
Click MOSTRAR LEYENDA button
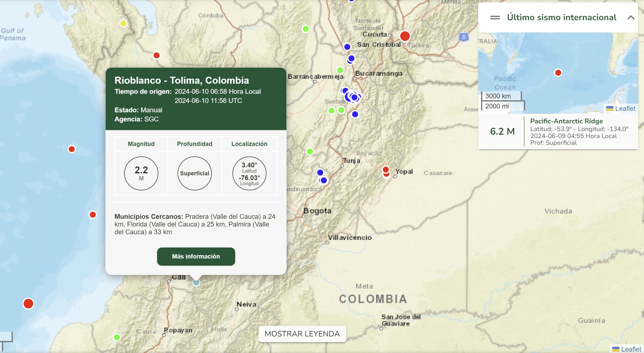pyautogui.click(x=302, y=334)
